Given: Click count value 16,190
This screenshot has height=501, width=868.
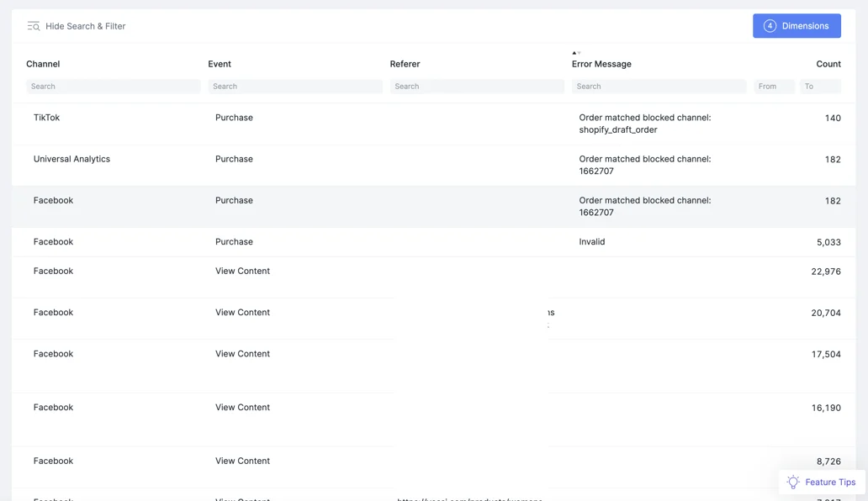Looking at the screenshot, I should point(826,408).
